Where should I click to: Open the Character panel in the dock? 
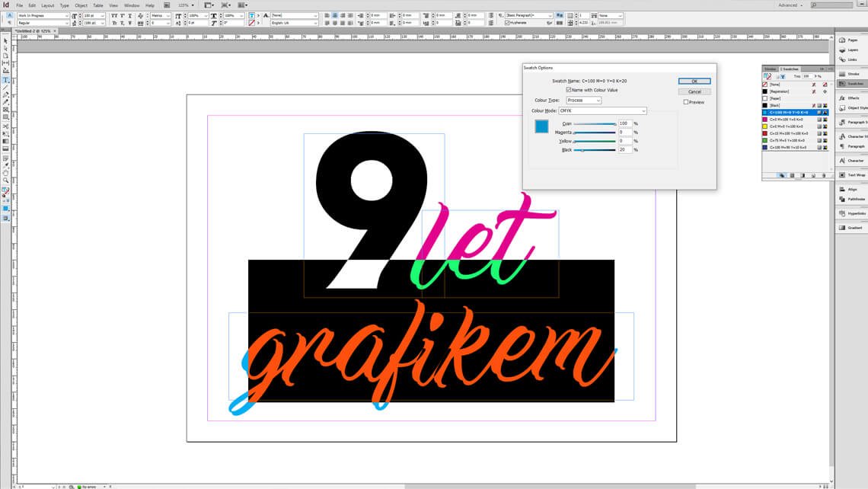point(852,161)
